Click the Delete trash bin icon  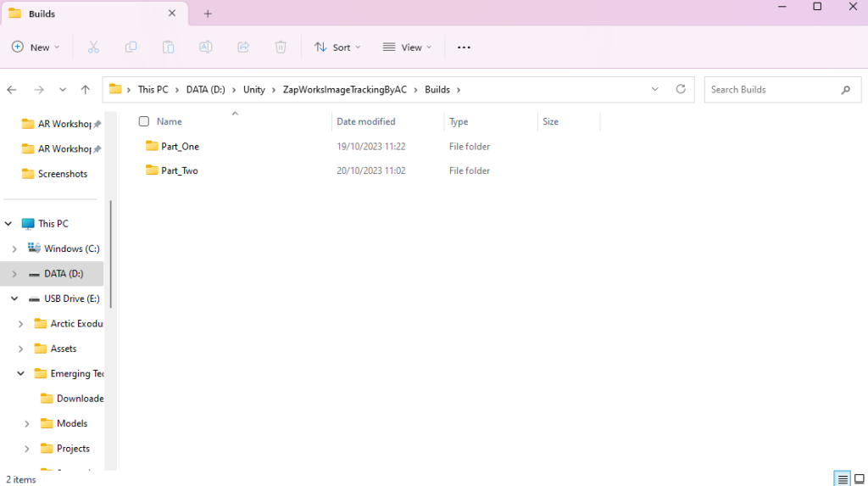(281, 47)
